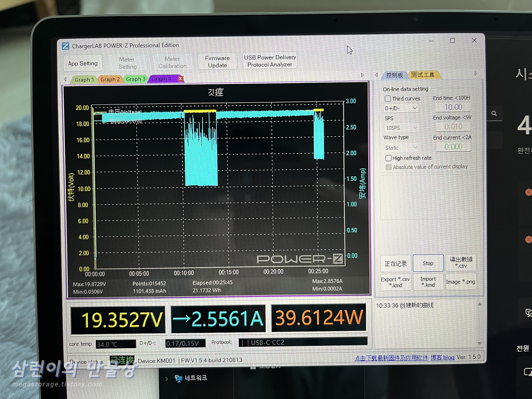Click the core temp value 34.0 °C
This screenshot has height=399, width=532.
[x=116, y=344]
